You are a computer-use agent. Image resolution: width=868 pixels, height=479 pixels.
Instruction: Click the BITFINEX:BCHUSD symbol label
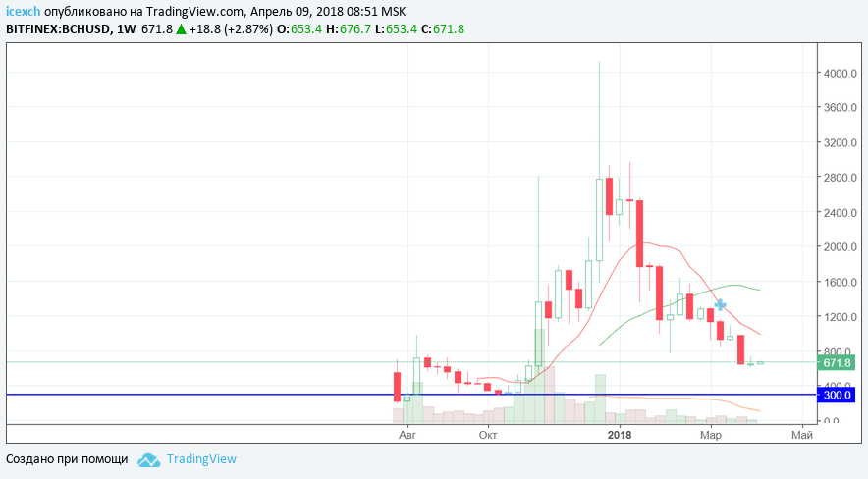(58, 29)
